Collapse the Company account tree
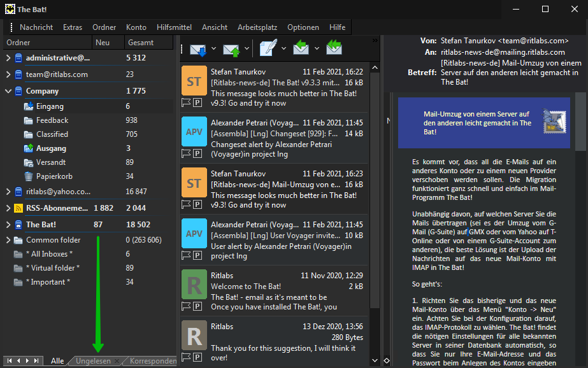Image resolution: width=588 pixels, height=368 pixels. tap(8, 91)
